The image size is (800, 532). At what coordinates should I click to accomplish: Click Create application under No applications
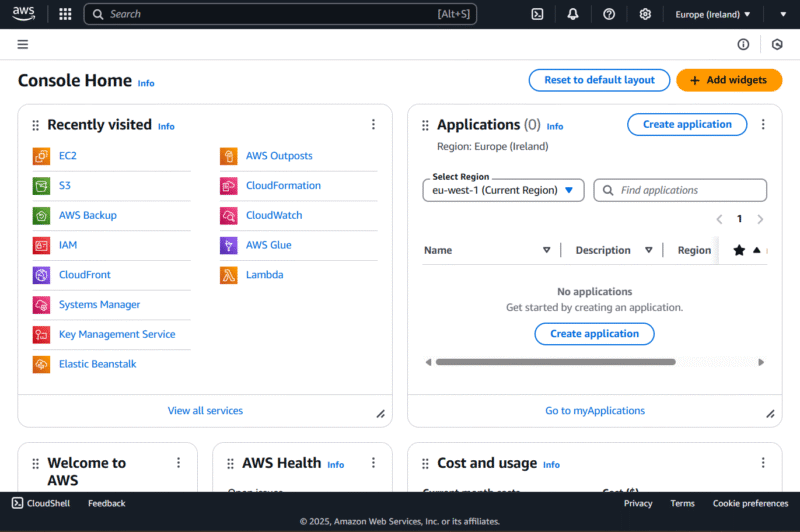pos(594,334)
